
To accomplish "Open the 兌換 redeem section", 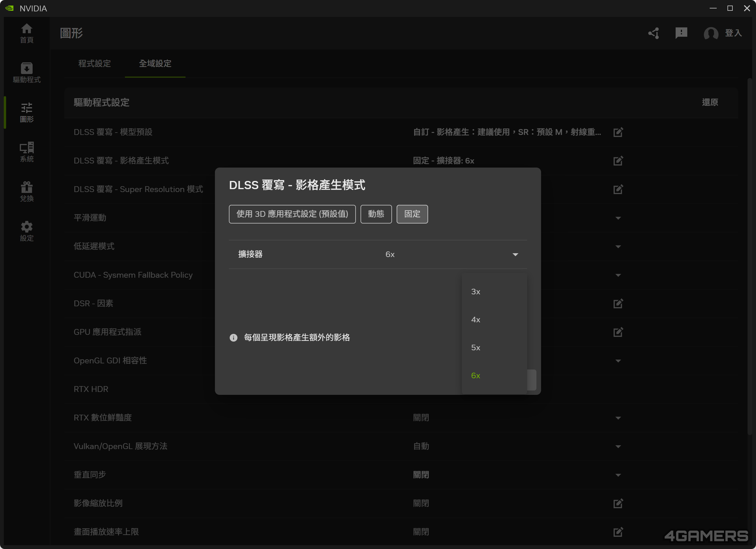I will pyautogui.click(x=27, y=192).
